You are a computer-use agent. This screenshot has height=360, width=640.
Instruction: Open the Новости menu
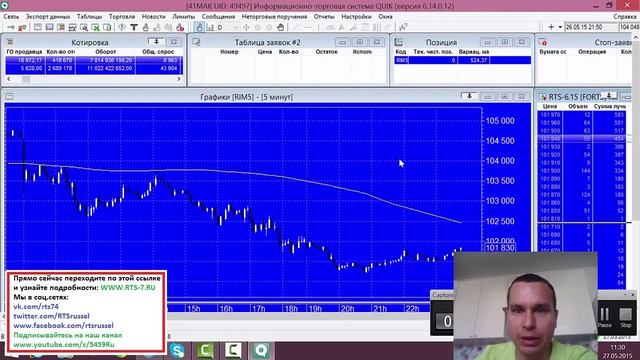pyautogui.click(x=153, y=17)
